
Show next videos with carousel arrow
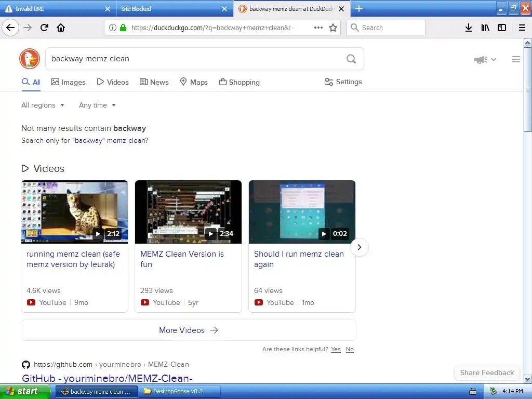(x=360, y=247)
